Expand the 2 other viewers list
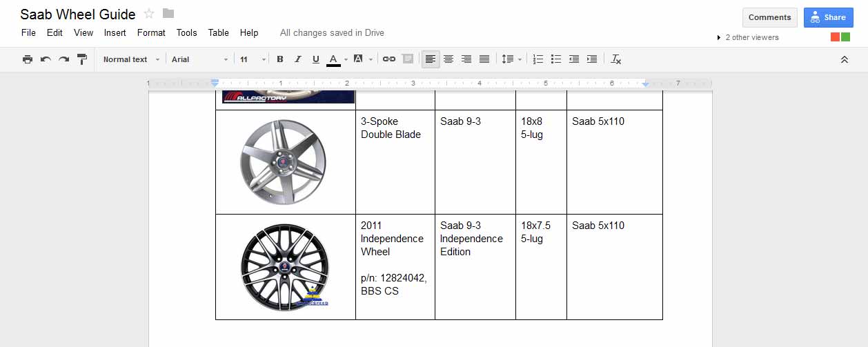Viewport: 868px width, 347px height. tap(748, 37)
